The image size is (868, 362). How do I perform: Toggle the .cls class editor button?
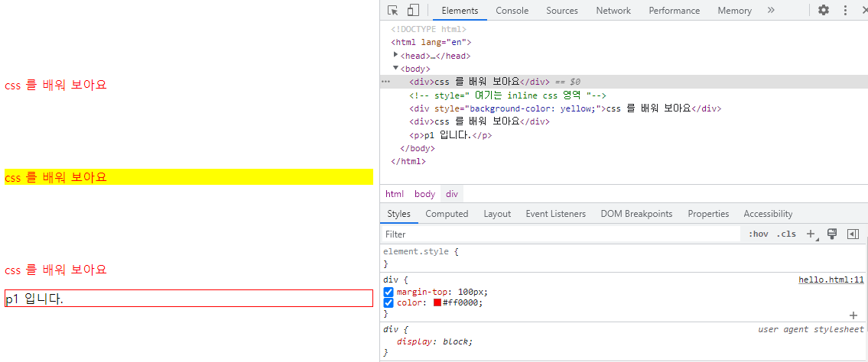point(786,234)
